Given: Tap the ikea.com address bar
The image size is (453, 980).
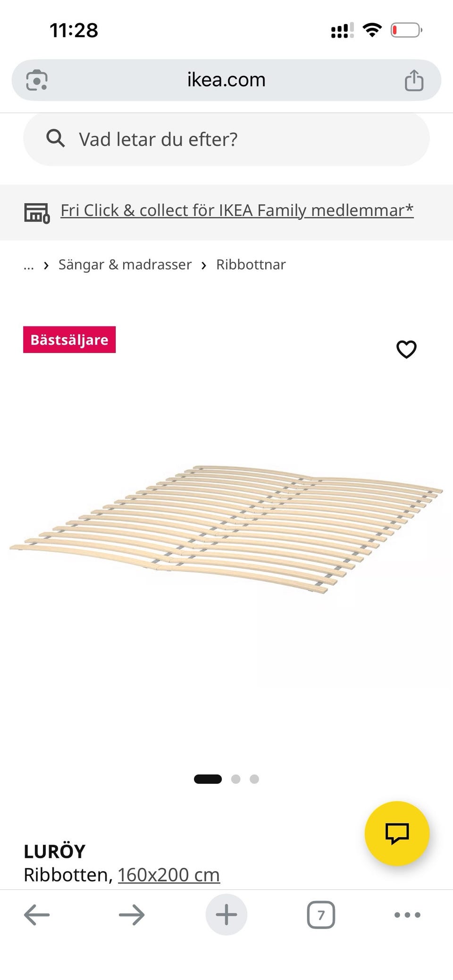Looking at the screenshot, I should (226, 80).
